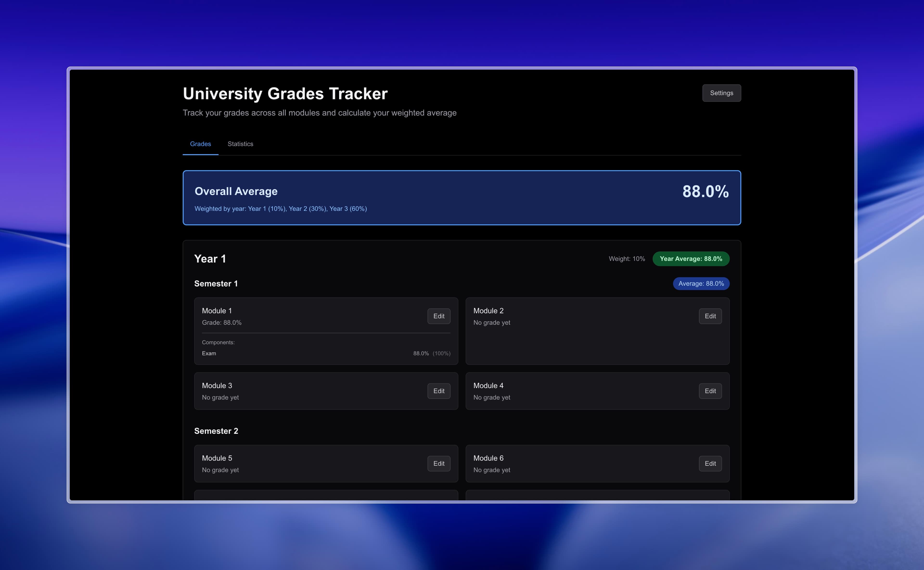Click the Semester 1 Average badge
The width and height of the screenshot is (924, 570).
[x=701, y=283]
